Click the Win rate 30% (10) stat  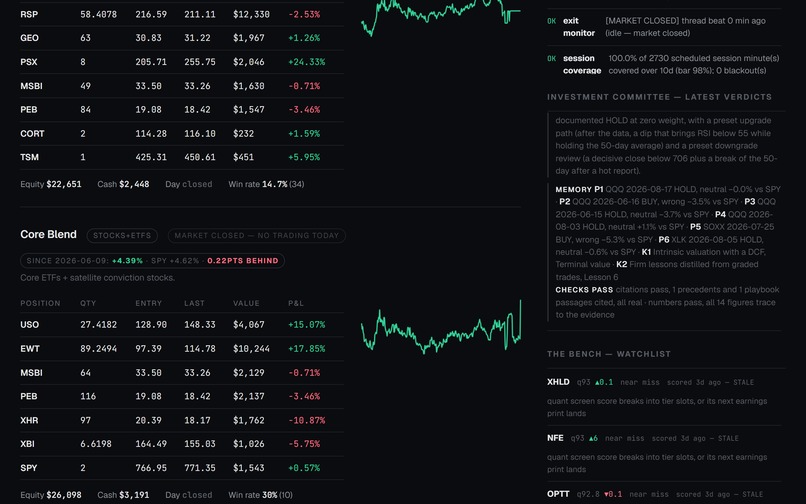(261, 495)
